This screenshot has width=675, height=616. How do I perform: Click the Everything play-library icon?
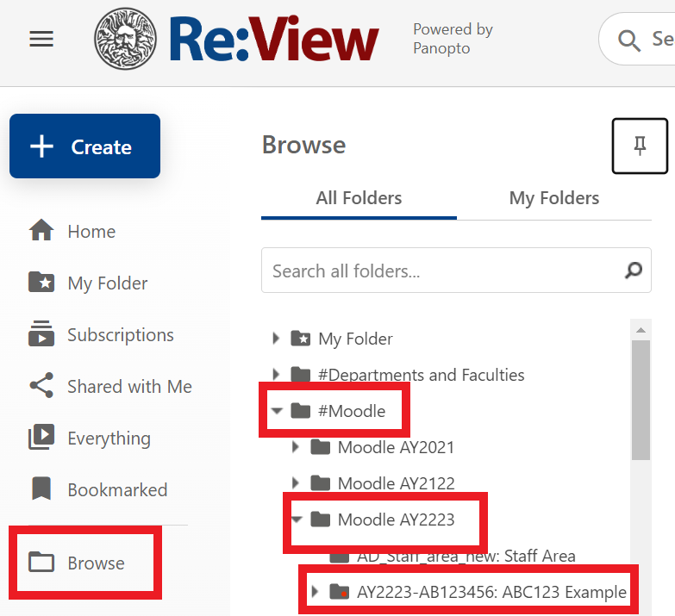(x=41, y=437)
